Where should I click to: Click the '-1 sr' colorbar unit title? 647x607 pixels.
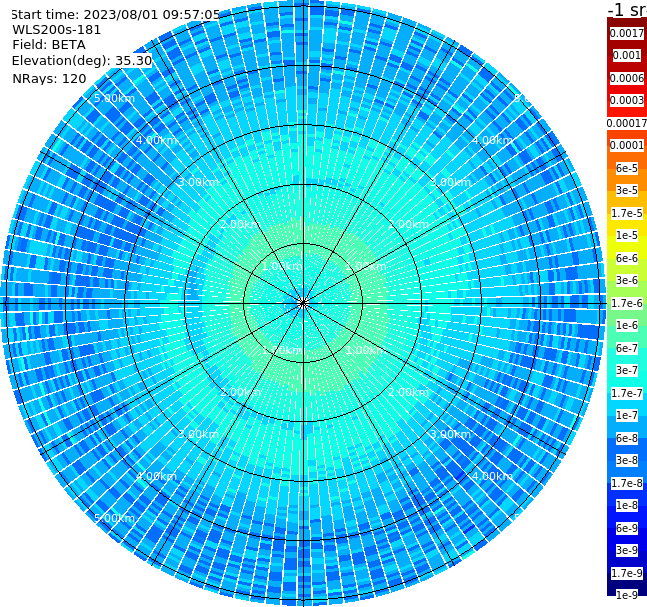coord(627,9)
